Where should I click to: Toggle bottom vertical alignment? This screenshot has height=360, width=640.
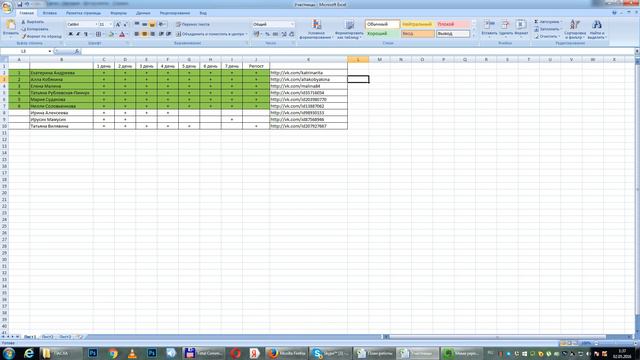(x=152, y=24)
